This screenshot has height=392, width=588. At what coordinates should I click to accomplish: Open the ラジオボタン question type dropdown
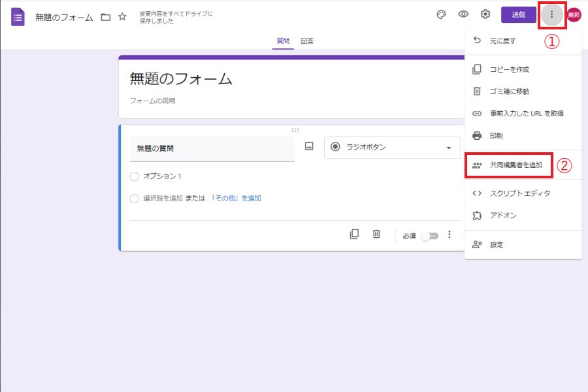[392, 148]
